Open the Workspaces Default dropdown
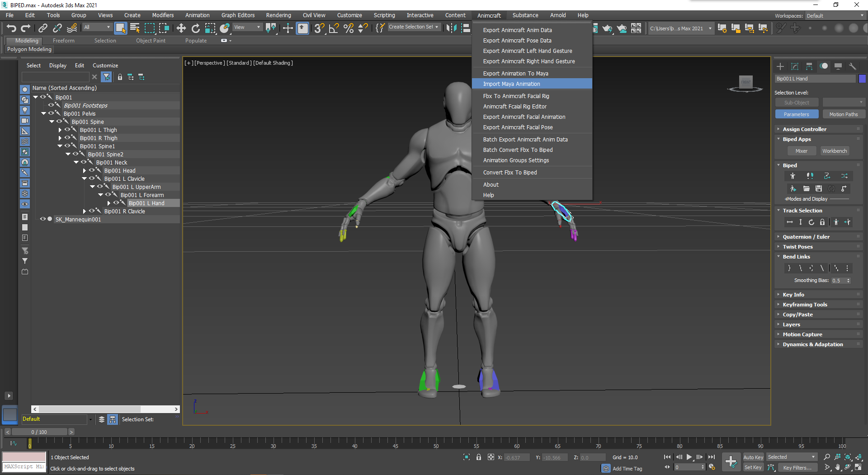868x475 pixels. [x=835, y=16]
